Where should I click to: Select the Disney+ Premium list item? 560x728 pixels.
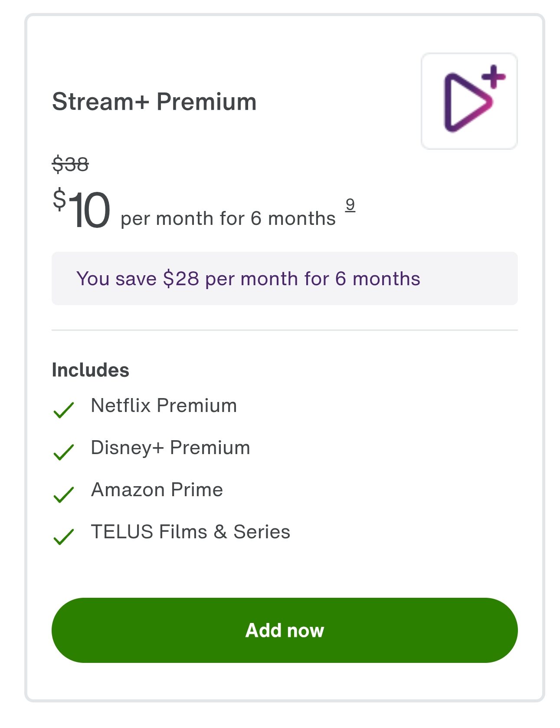point(170,448)
